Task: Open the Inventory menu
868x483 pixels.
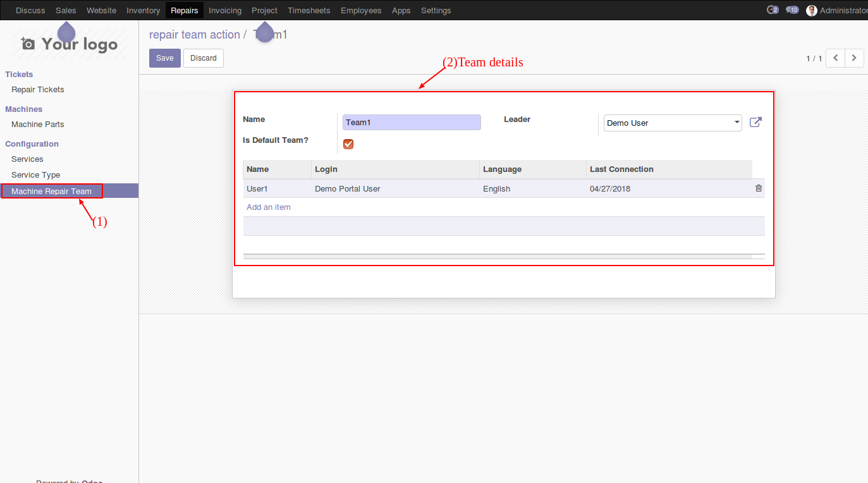Action: point(144,10)
